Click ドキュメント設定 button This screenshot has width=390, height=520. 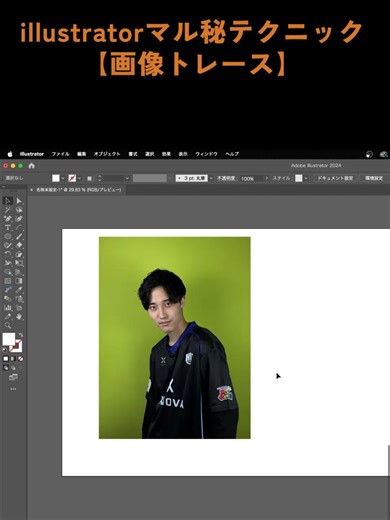pyautogui.click(x=335, y=178)
